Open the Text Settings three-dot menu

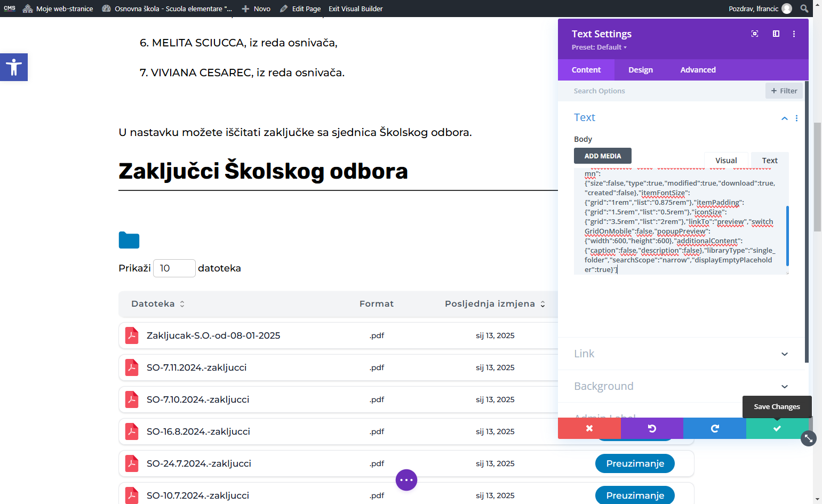coord(794,34)
